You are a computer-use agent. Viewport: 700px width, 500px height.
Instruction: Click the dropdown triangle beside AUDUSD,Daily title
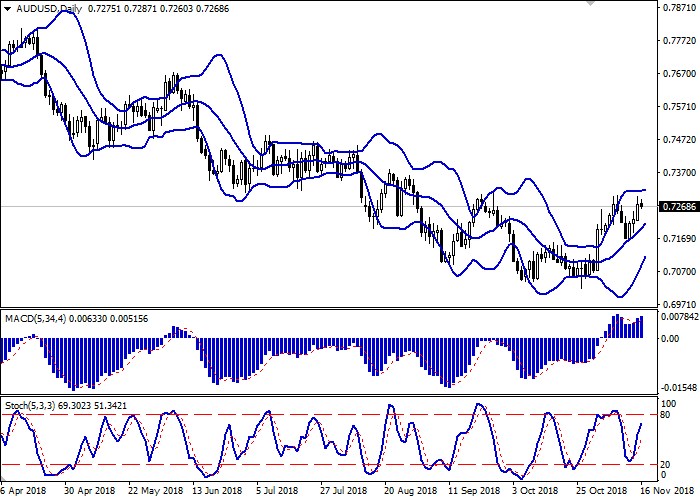click(8, 9)
